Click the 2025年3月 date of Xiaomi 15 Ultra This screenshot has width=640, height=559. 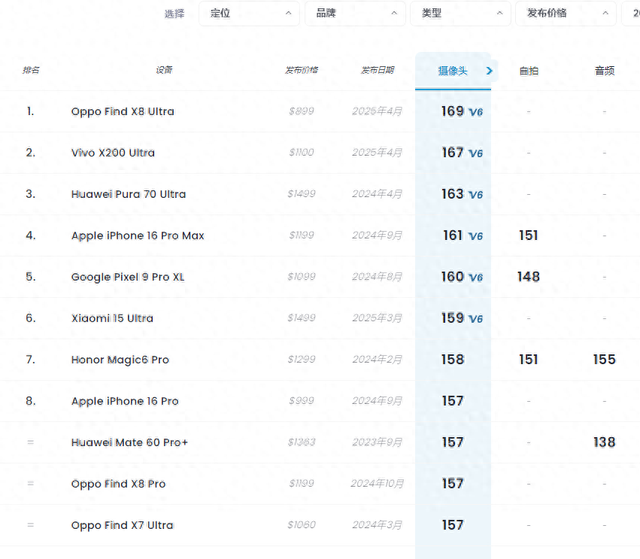click(x=377, y=318)
